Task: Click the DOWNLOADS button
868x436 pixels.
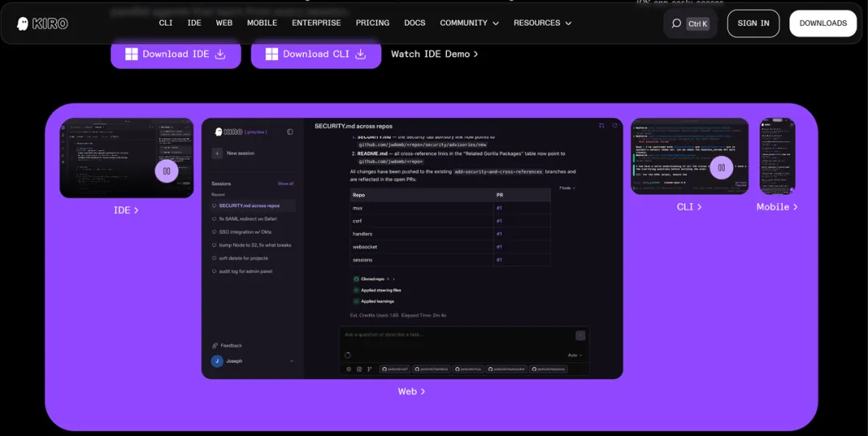Action: tap(823, 23)
